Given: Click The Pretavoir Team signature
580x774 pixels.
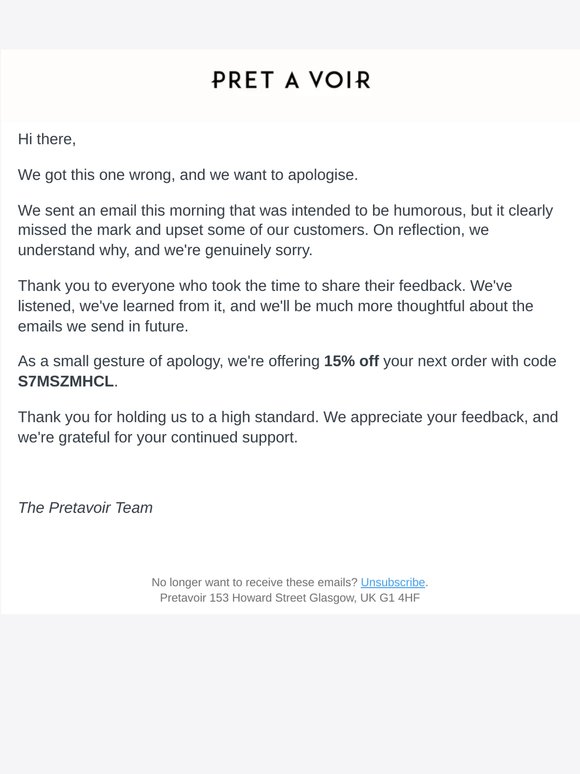Looking at the screenshot, I should coord(85,507).
